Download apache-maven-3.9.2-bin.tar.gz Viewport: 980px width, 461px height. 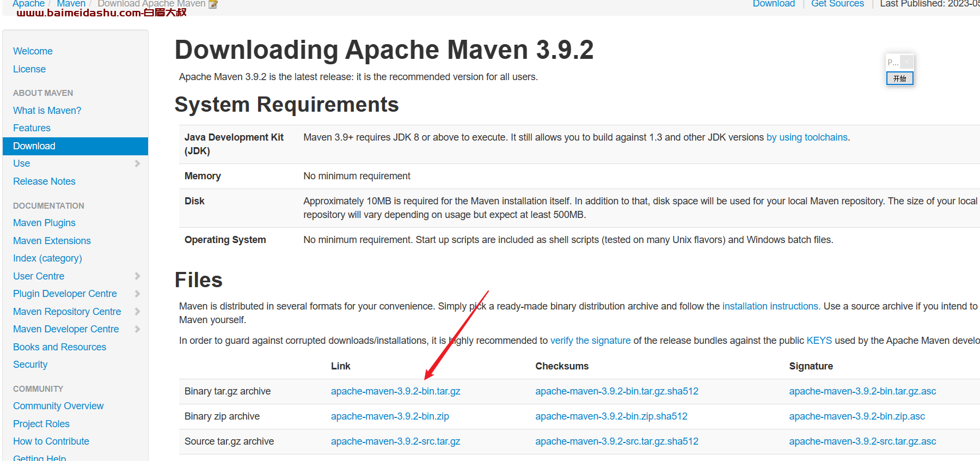click(x=396, y=391)
